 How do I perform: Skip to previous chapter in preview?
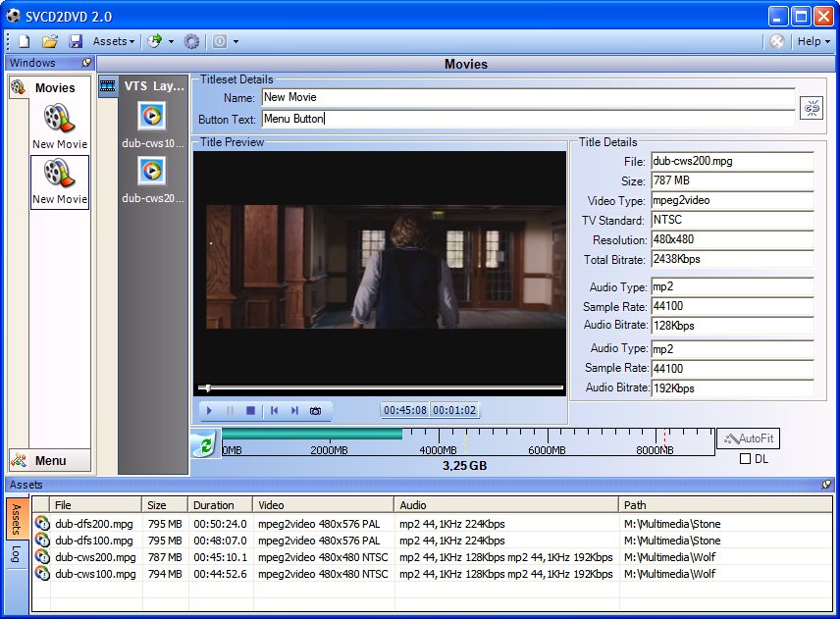(275, 411)
